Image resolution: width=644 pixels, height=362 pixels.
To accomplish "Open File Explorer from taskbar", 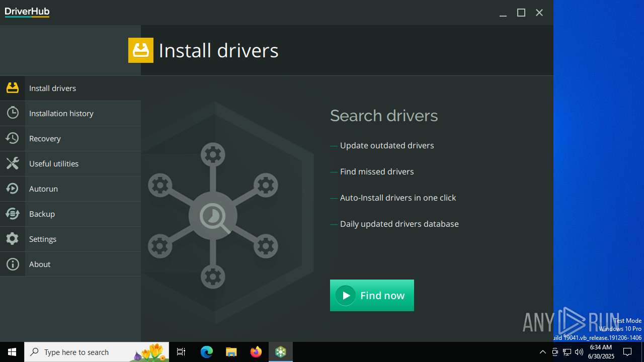I will tap(231, 352).
